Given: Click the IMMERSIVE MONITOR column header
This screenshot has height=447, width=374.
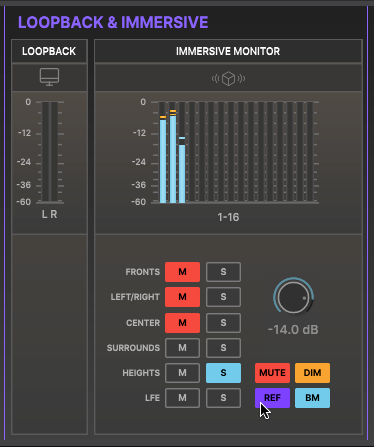Looking at the screenshot, I should tap(228, 51).
